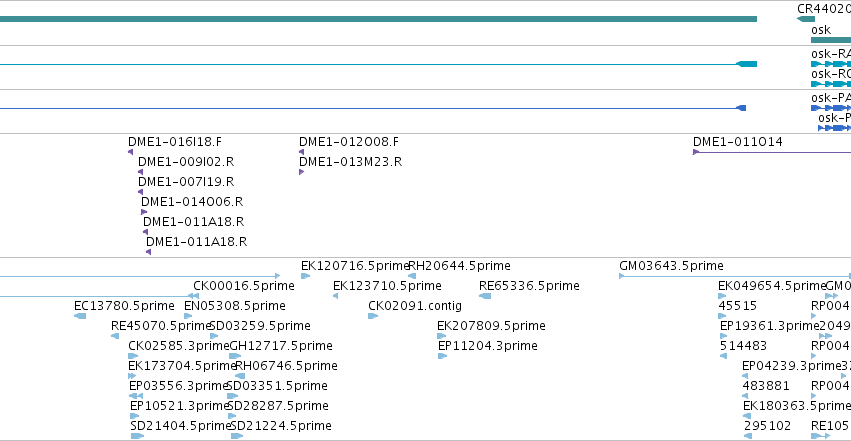Select EST SD21224.5prime
Viewport: 851px width, 441px height.
[281, 426]
